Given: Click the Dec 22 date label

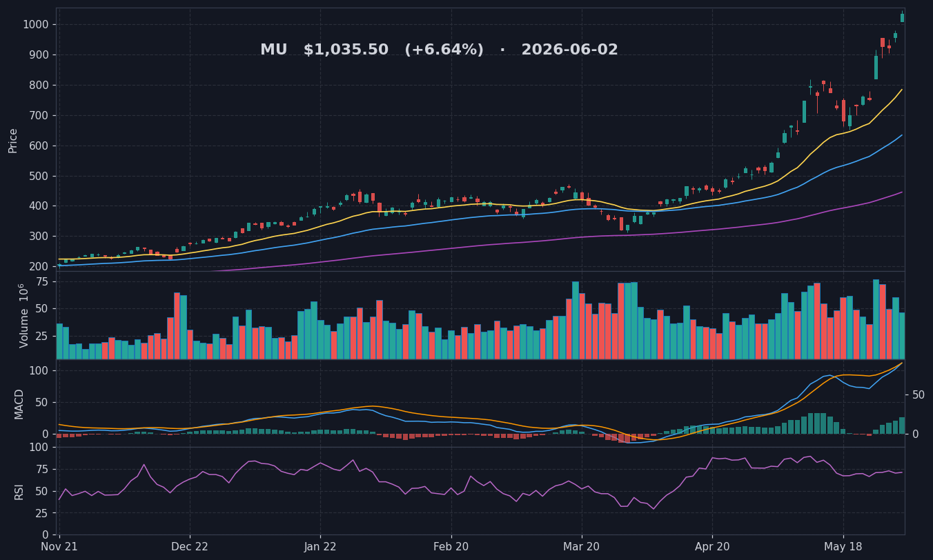Looking at the screenshot, I should 190,548.
